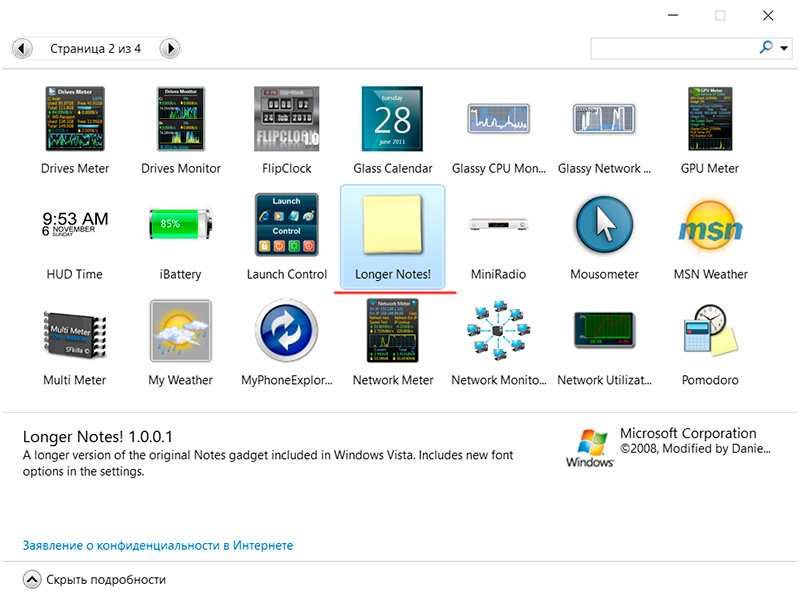Open the search options dropdown arrow
The image size is (800, 605).
tap(783, 47)
